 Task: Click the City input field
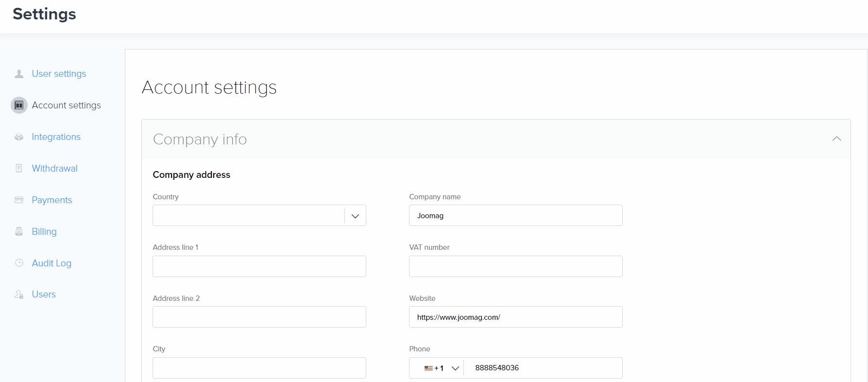click(259, 368)
